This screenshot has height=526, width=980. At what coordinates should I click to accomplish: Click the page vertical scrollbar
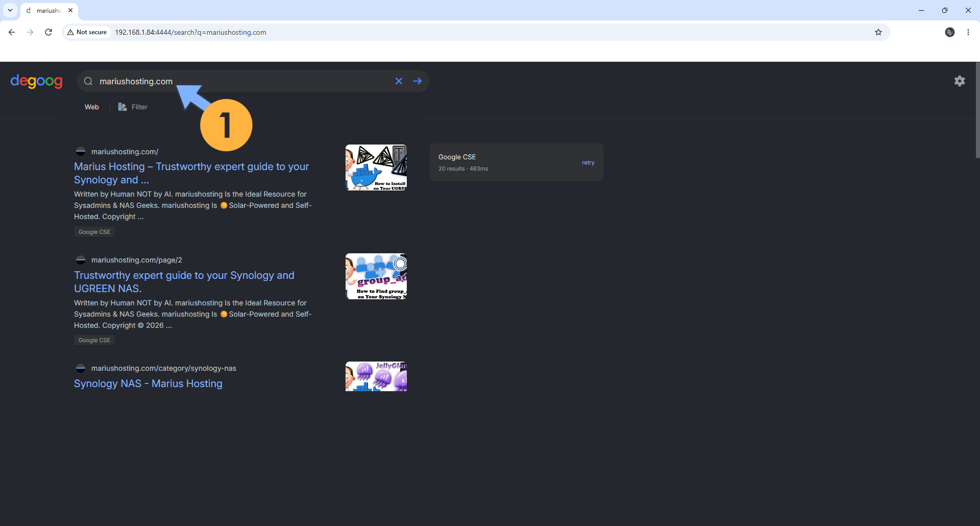[x=977, y=110]
